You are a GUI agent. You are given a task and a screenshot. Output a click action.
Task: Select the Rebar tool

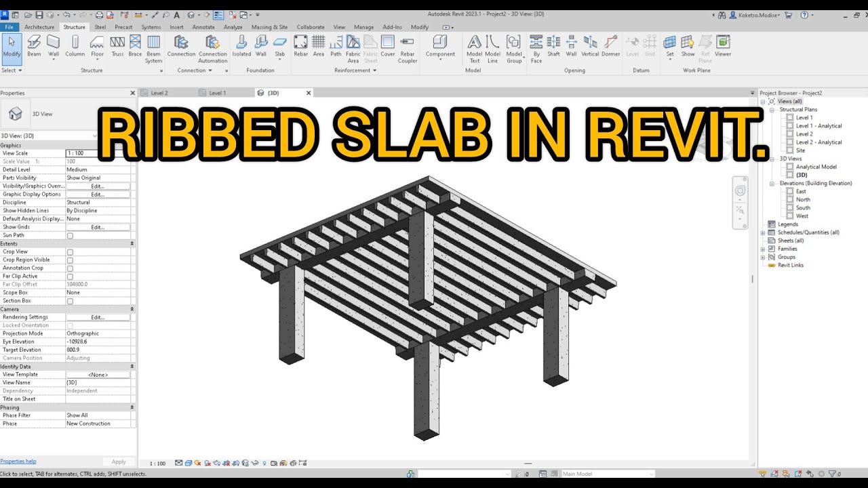(300, 45)
